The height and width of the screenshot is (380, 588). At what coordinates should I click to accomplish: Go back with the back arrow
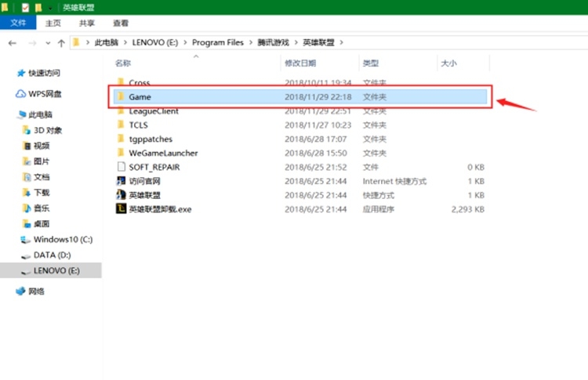pyautogui.click(x=13, y=43)
